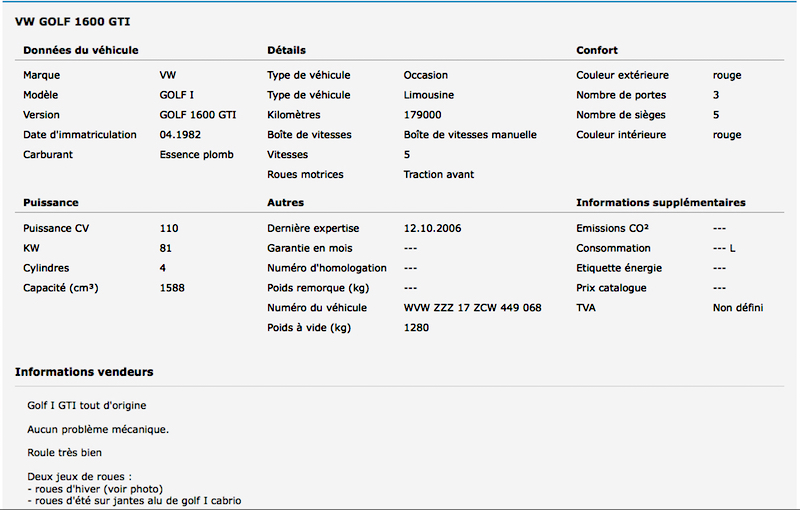This screenshot has width=800, height=510.
Task: Select the 'Cylindres' label
Action: 46,268
